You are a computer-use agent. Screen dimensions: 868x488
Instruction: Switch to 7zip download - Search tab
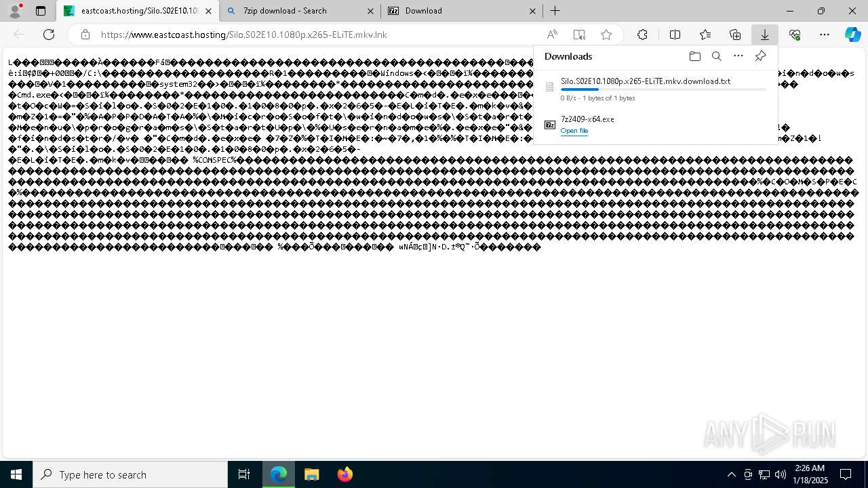[x=300, y=11]
